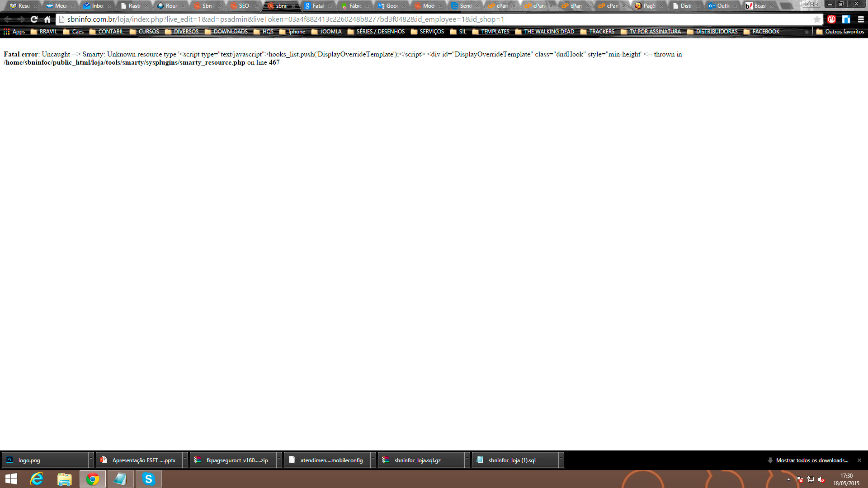Launch Internet Explorer from taskbar

tap(37, 479)
